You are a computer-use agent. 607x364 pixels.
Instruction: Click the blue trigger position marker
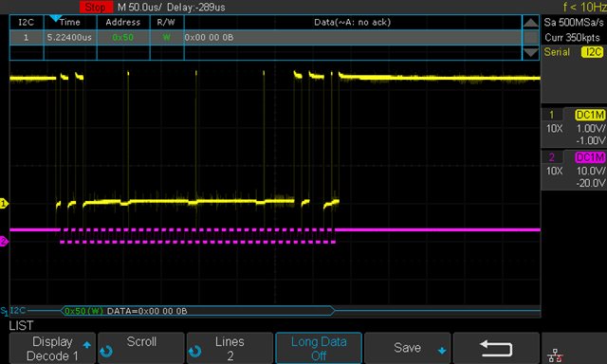click(x=56, y=18)
